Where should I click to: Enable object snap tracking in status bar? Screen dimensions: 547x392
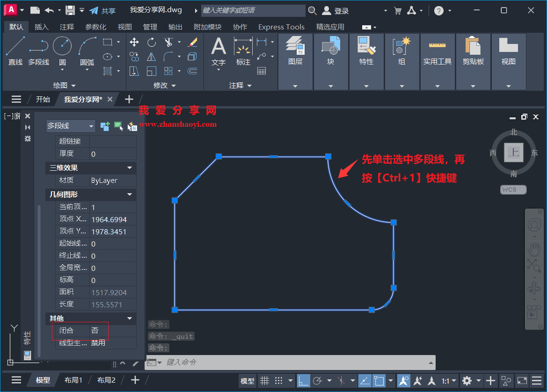pos(365,380)
